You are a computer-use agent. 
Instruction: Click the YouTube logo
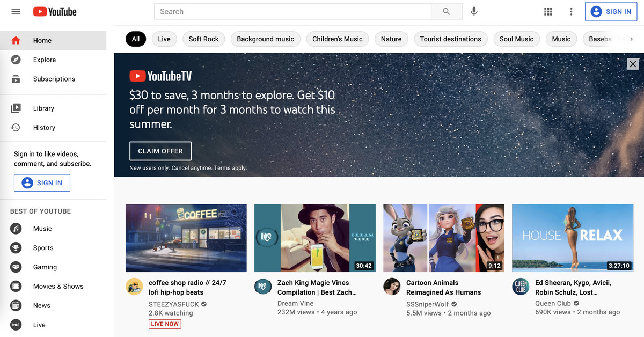(55, 12)
